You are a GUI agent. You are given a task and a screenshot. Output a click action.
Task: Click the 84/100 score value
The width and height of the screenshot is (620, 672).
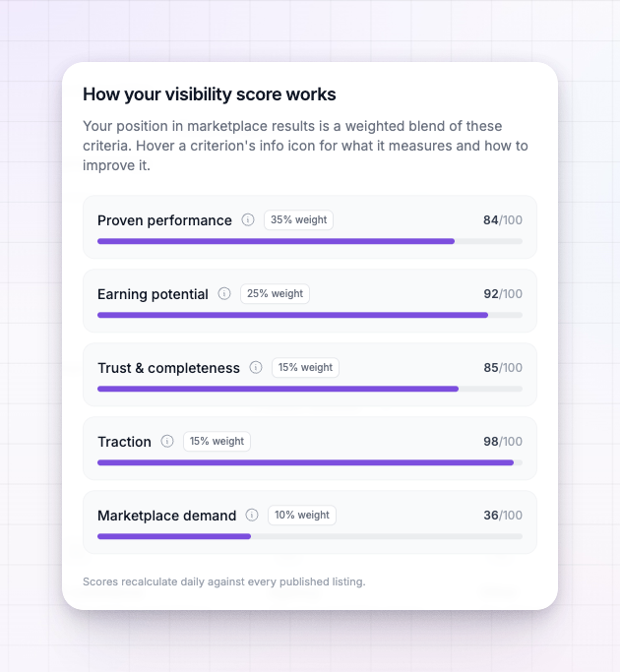point(503,219)
